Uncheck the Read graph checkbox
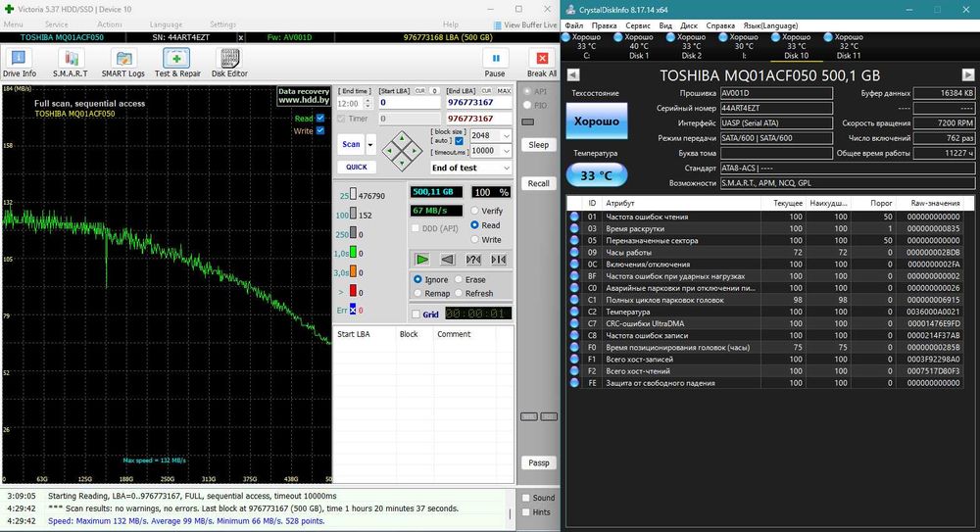This screenshot has height=532, width=980. [x=320, y=119]
